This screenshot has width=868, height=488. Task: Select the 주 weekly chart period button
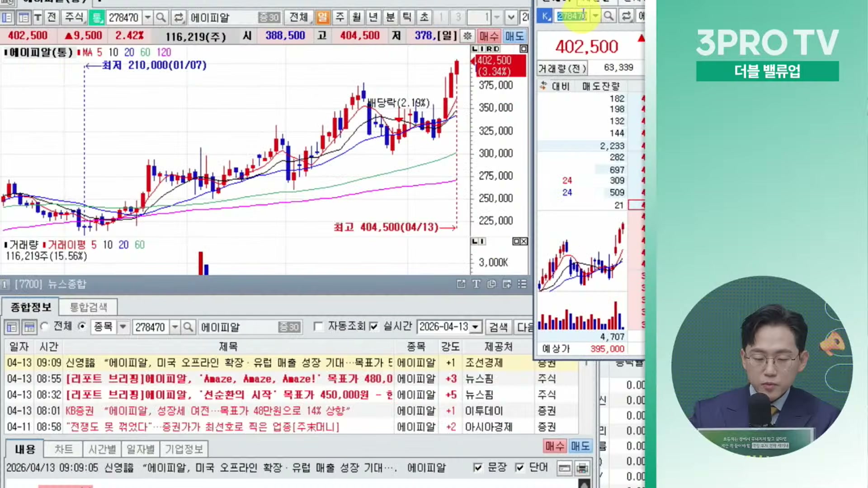tap(340, 18)
